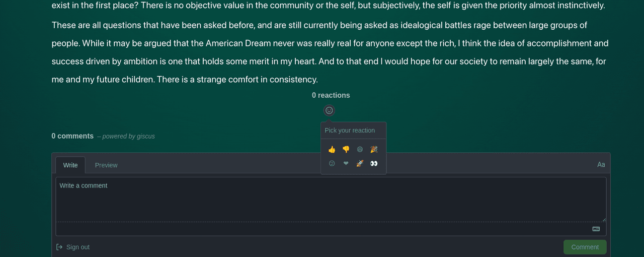The width and height of the screenshot is (644, 257).
Task: Open the Preview tab
Action: 106,165
